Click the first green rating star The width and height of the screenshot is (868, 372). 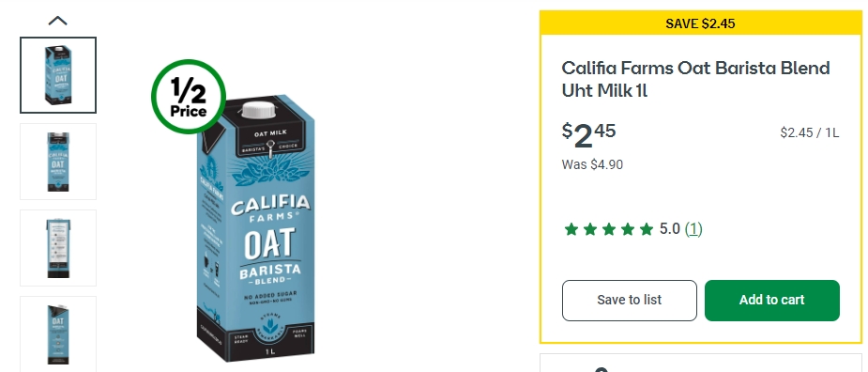coord(571,229)
